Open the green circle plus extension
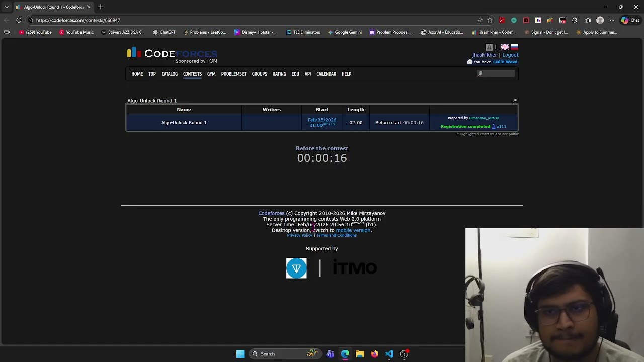The height and width of the screenshot is (362, 644). 514,20
